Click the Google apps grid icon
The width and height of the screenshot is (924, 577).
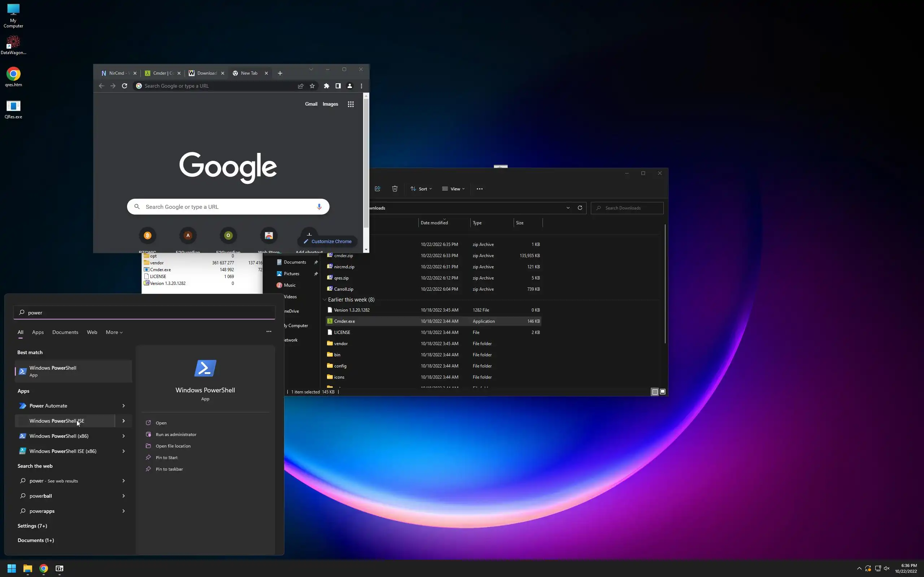[x=350, y=104]
